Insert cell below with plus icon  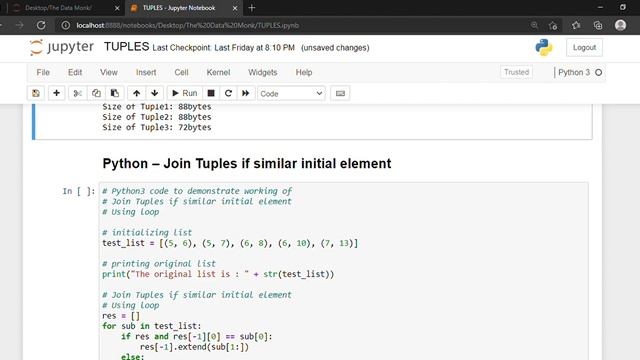(56, 93)
